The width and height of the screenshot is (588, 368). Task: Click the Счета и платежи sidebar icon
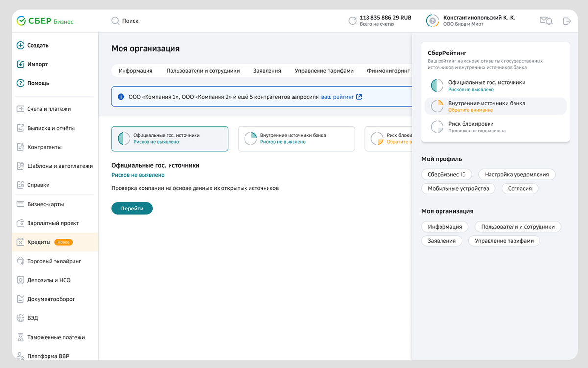click(x=20, y=109)
